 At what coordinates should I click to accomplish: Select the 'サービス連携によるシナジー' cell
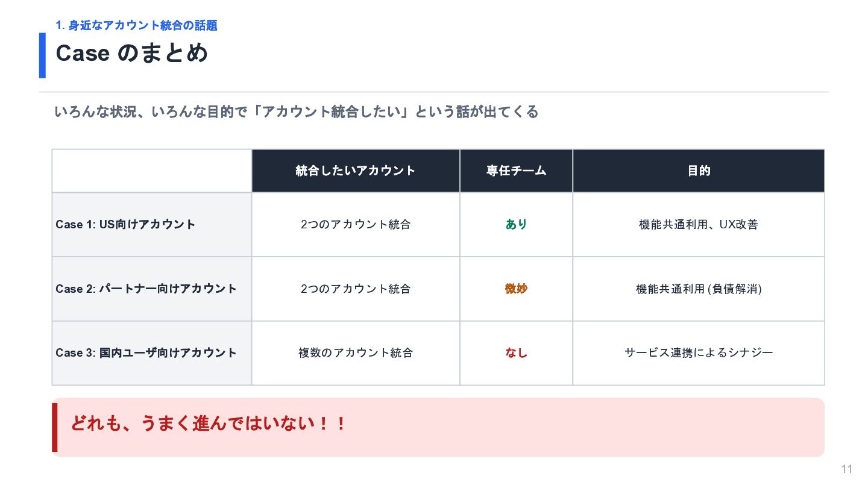click(699, 353)
